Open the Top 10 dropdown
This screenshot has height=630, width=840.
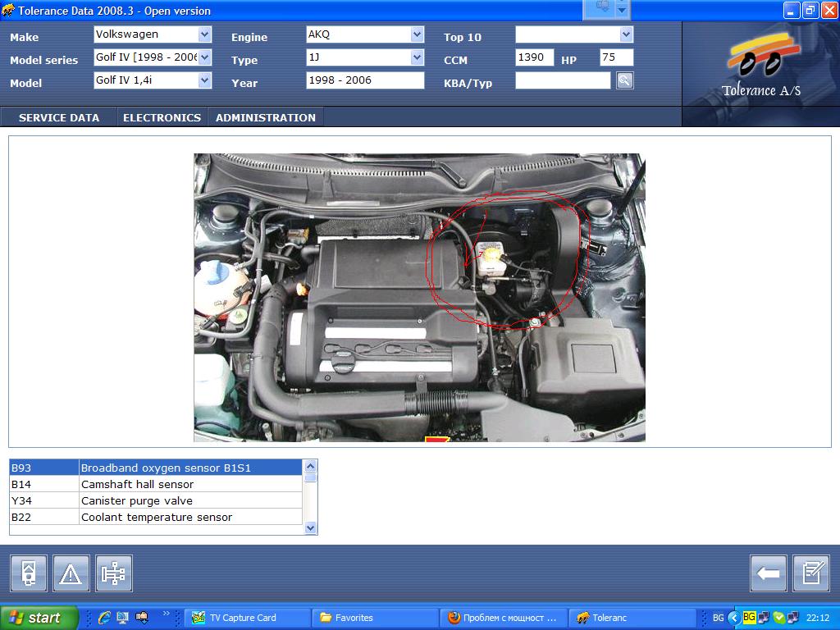627,34
